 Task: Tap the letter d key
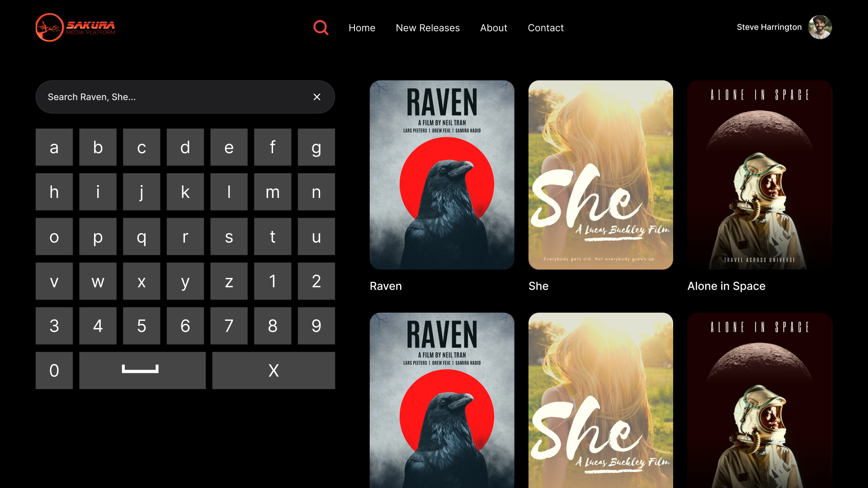185,147
